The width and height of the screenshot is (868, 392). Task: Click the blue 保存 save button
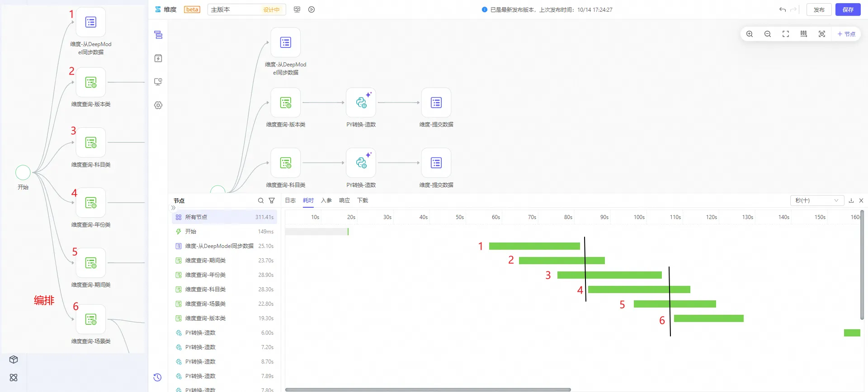(x=848, y=9)
